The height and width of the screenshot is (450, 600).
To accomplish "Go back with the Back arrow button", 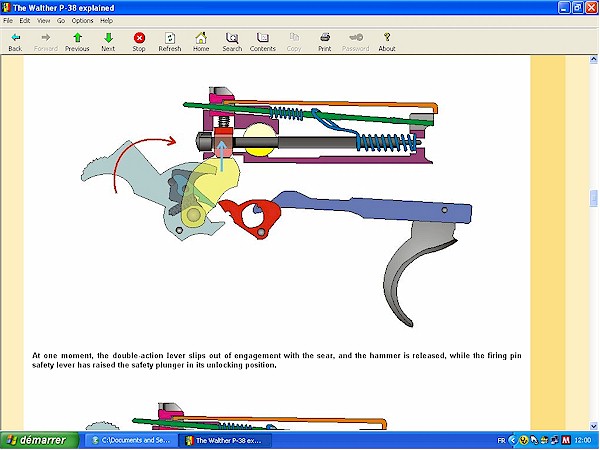I will pyautogui.click(x=15, y=42).
